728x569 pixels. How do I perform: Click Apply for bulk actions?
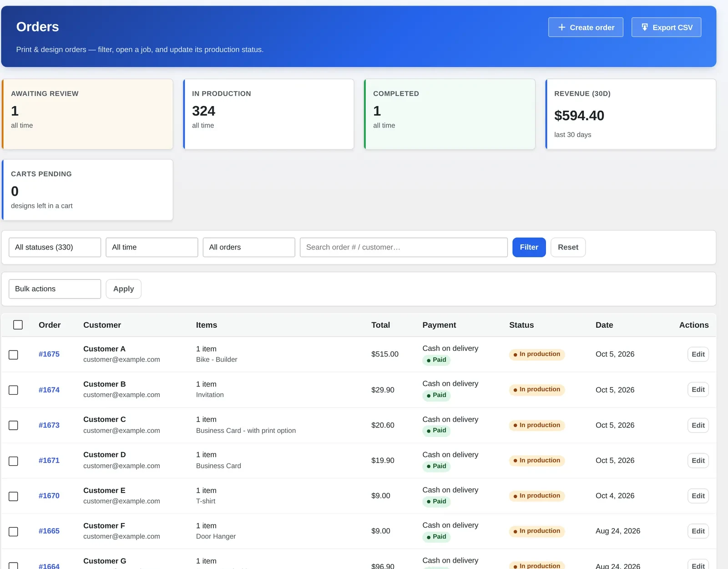point(124,289)
